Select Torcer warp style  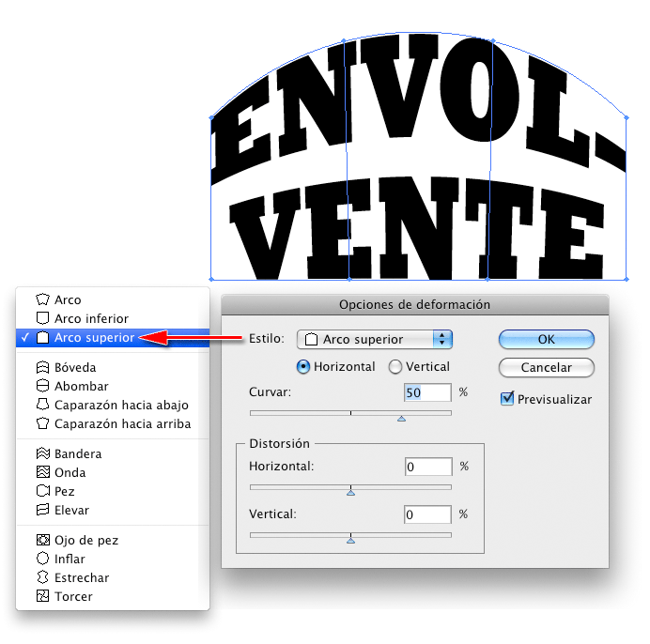(x=113, y=596)
